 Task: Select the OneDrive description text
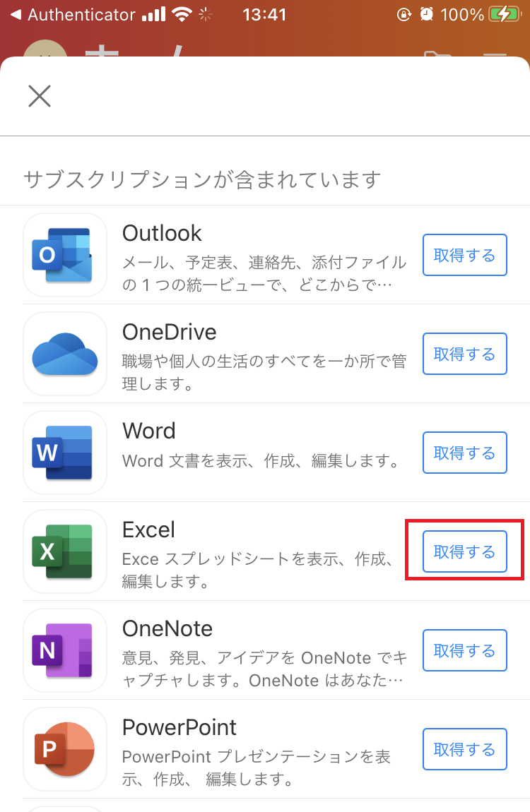[x=264, y=372]
